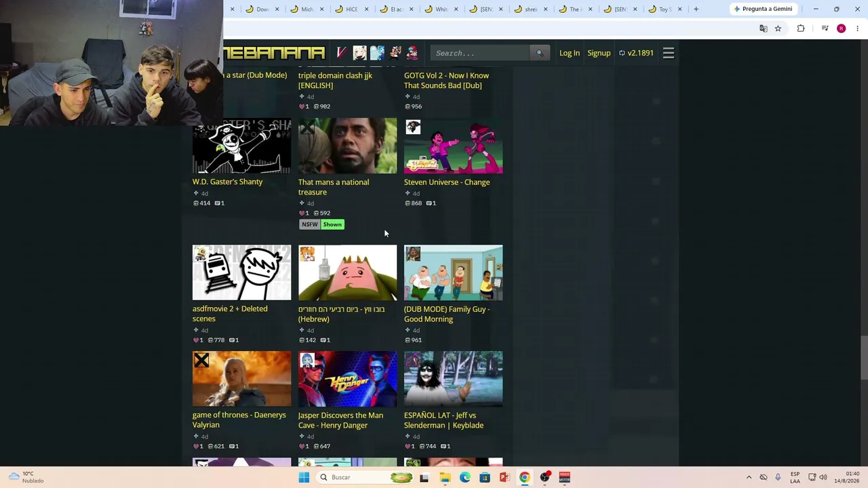Open 'Jasper Discovers the Man Cave' link
Viewport: 868px width, 488px height.
coord(340,420)
